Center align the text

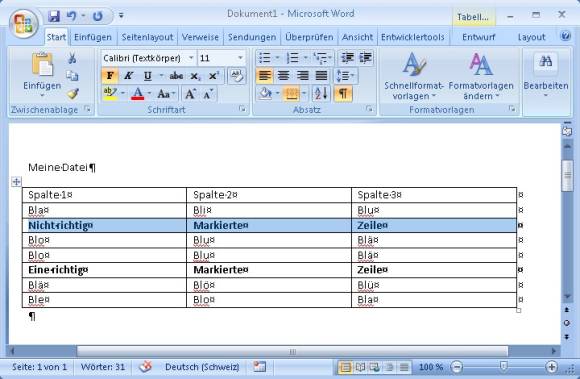[x=284, y=75]
